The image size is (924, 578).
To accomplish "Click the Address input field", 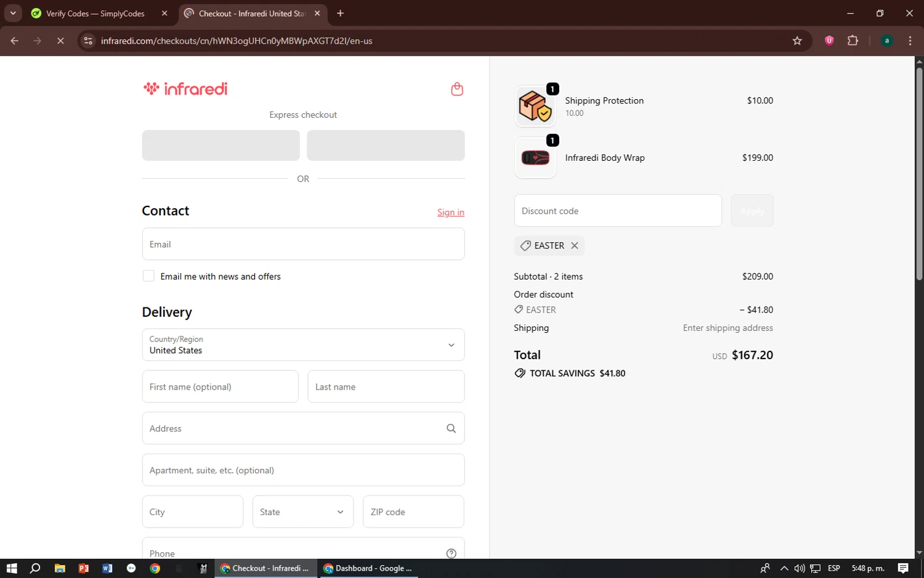I will point(303,428).
